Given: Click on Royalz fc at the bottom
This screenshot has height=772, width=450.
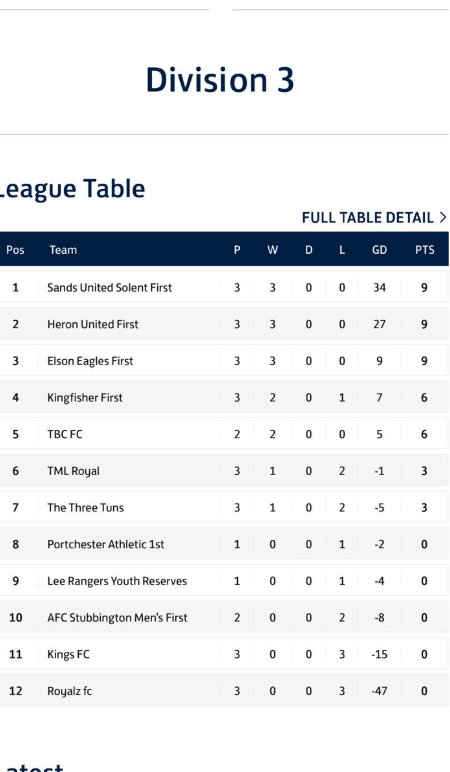Looking at the screenshot, I should (x=69, y=691).
